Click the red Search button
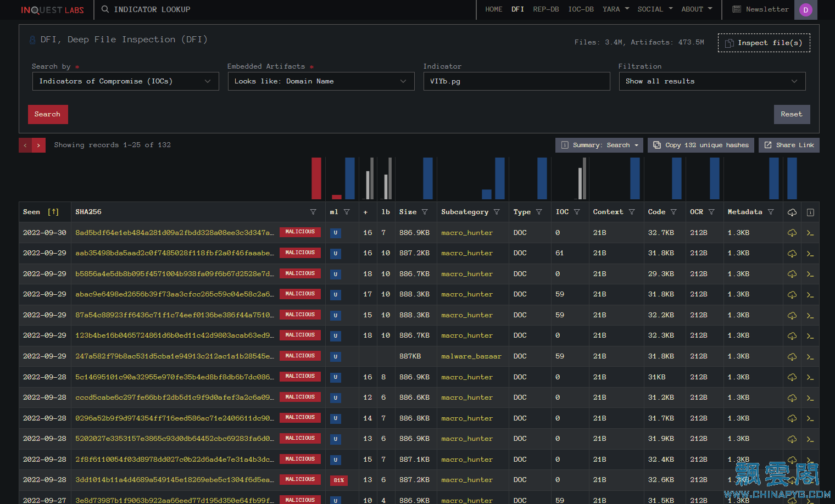The height and width of the screenshot is (504, 835). [48, 114]
